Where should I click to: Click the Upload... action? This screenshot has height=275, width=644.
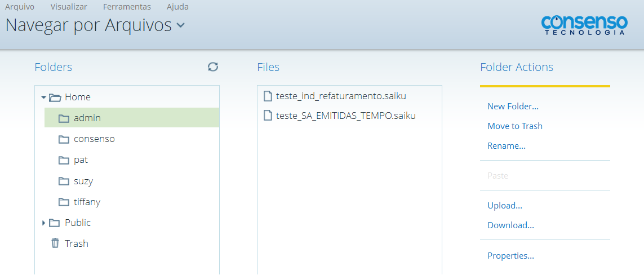(505, 206)
